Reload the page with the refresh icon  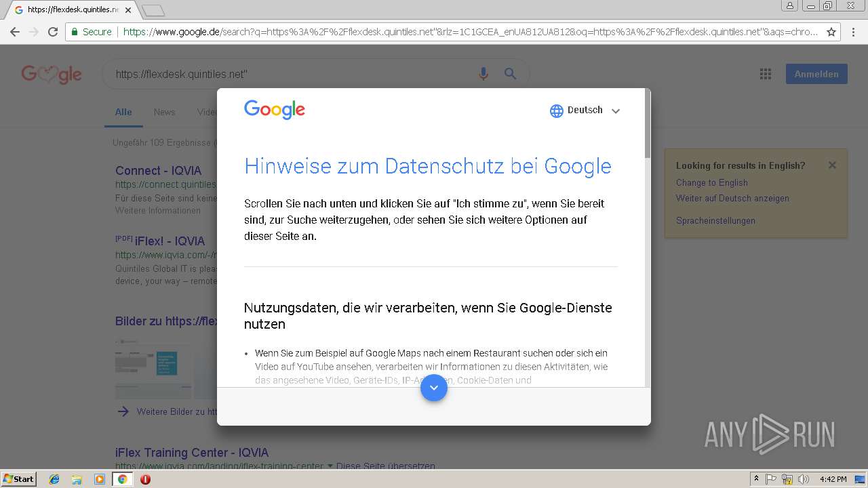click(53, 32)
